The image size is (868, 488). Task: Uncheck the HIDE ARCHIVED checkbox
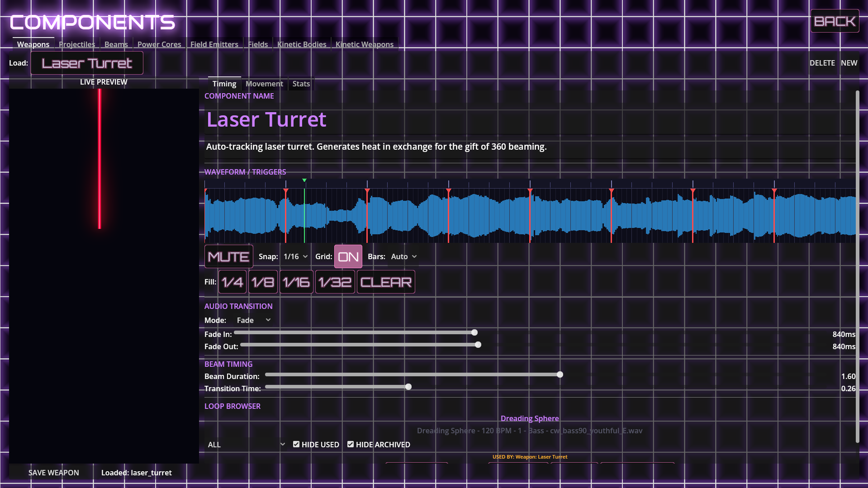351,444
